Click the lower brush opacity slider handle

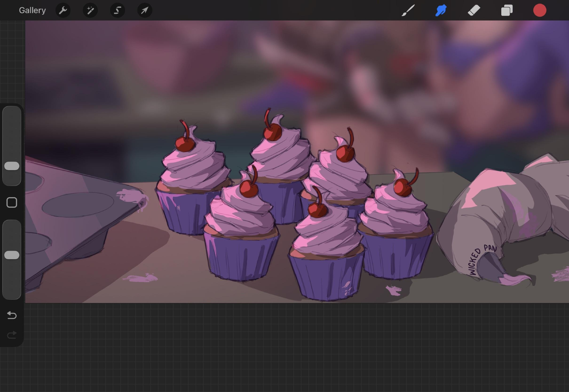[12, 255]
